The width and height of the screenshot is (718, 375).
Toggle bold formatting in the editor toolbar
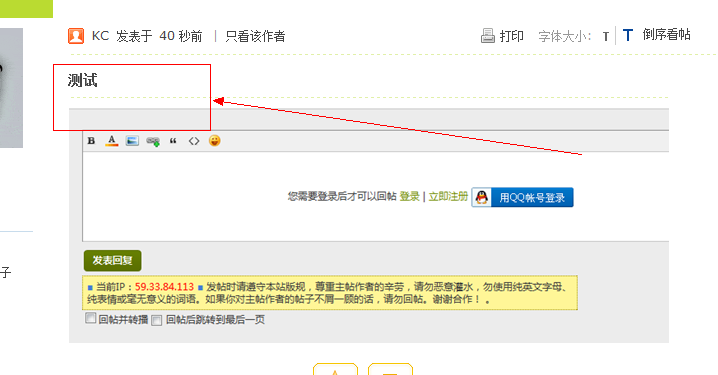91,141
